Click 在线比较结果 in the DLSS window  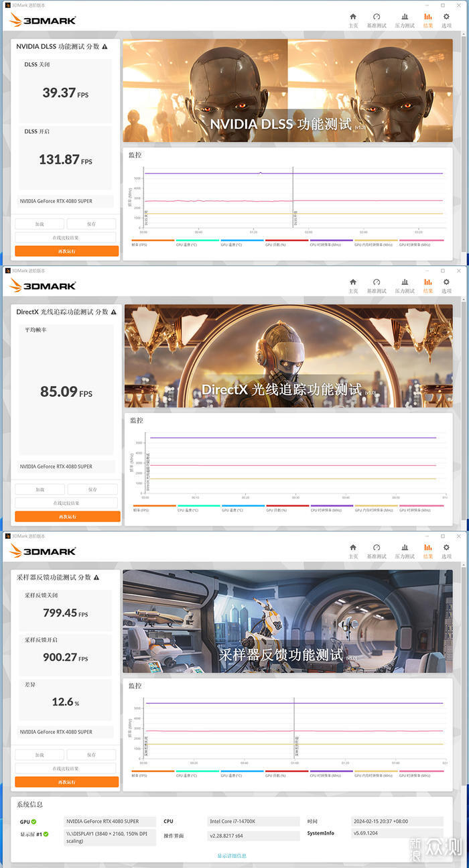pos(66,237)
